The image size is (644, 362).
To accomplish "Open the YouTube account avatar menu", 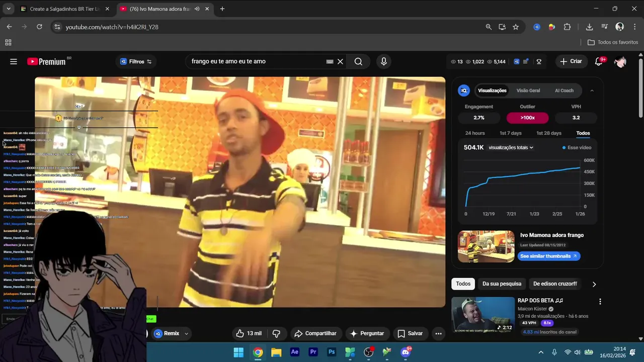I will pos(620,61).
